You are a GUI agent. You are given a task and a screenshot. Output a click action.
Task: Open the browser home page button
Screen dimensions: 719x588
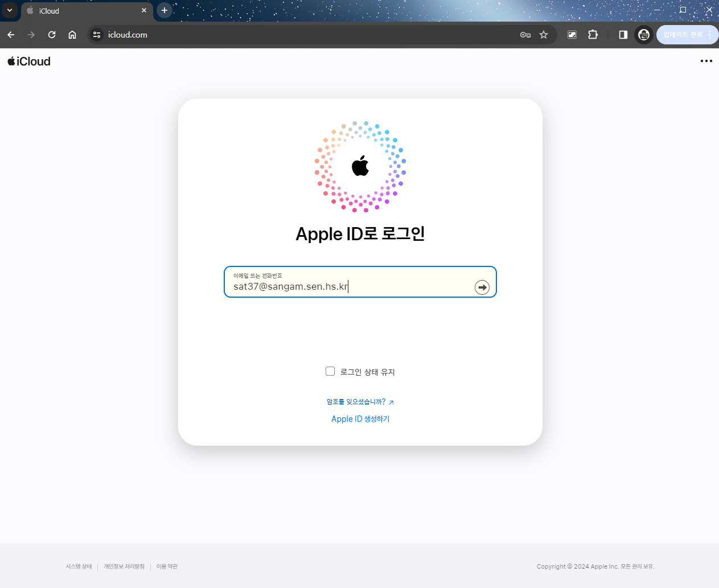click(x=72, y=35)
